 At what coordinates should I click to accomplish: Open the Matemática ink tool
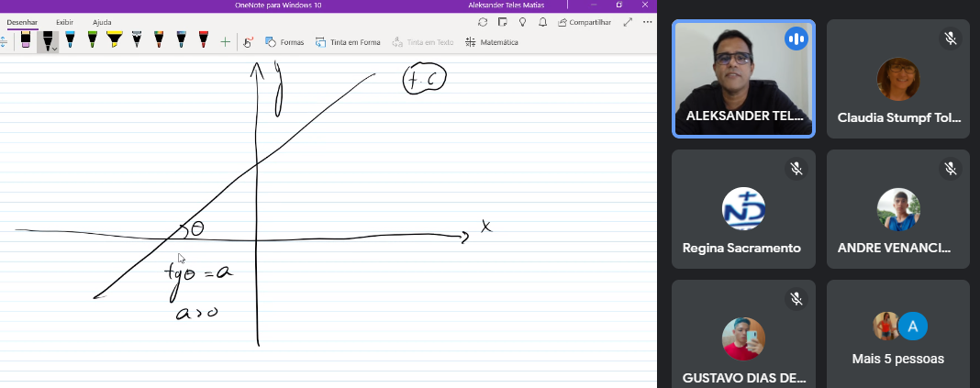coord(492,42)
